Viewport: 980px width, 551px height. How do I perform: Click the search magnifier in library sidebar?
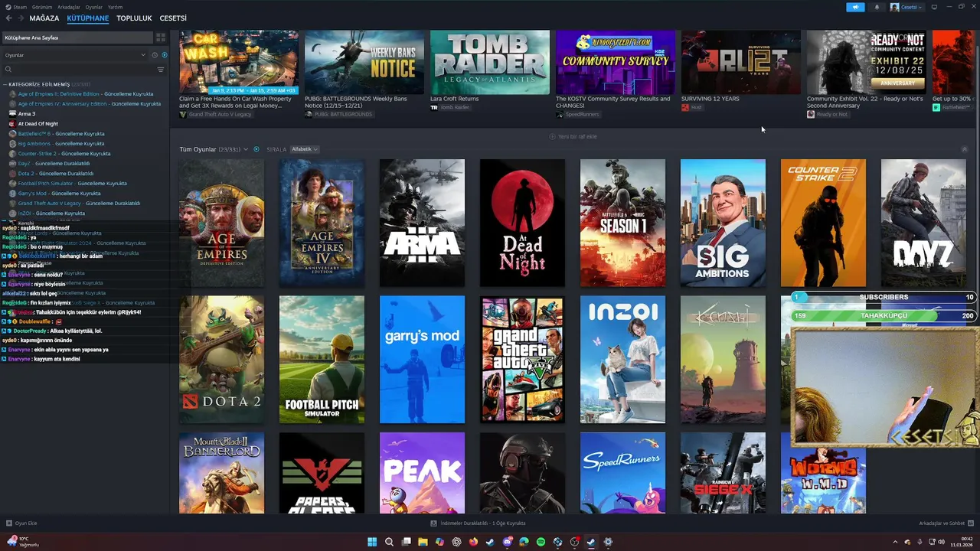(8, 70)
